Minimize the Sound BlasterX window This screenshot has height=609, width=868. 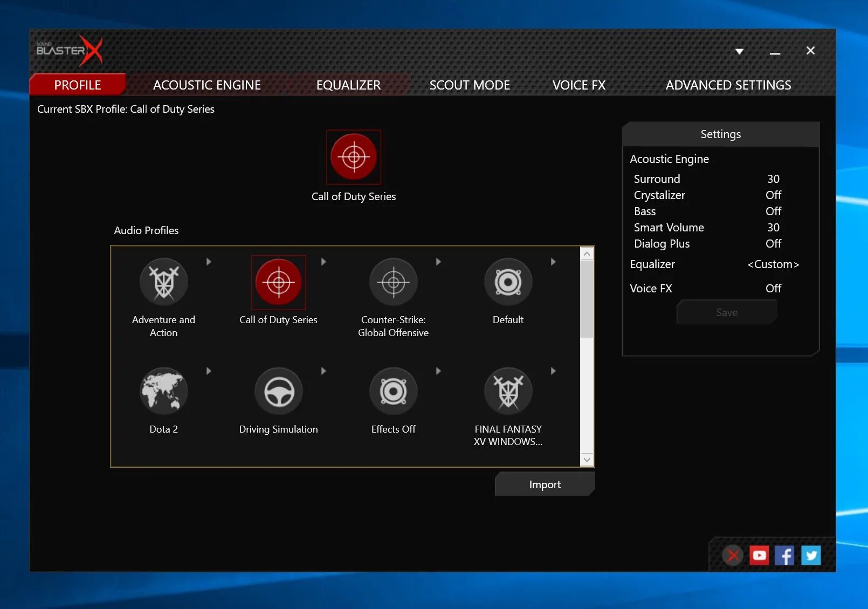(x=775, y=52)
